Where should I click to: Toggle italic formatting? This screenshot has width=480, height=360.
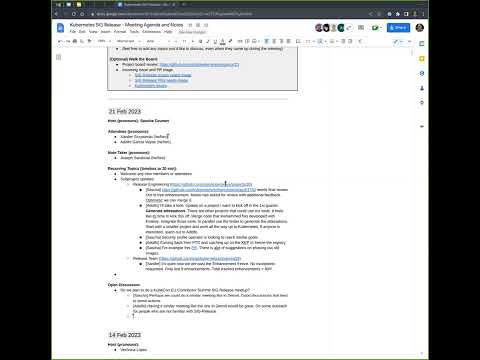click(x=208, y=41)
